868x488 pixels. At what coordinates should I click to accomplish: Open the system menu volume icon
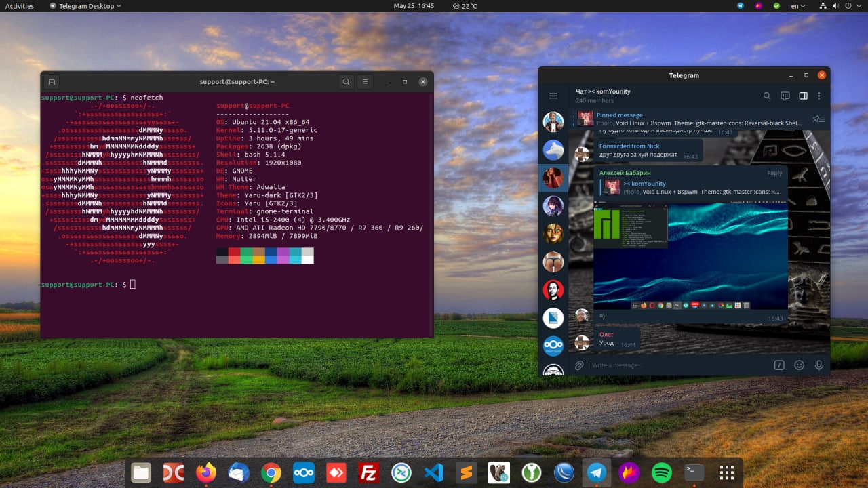836,6
